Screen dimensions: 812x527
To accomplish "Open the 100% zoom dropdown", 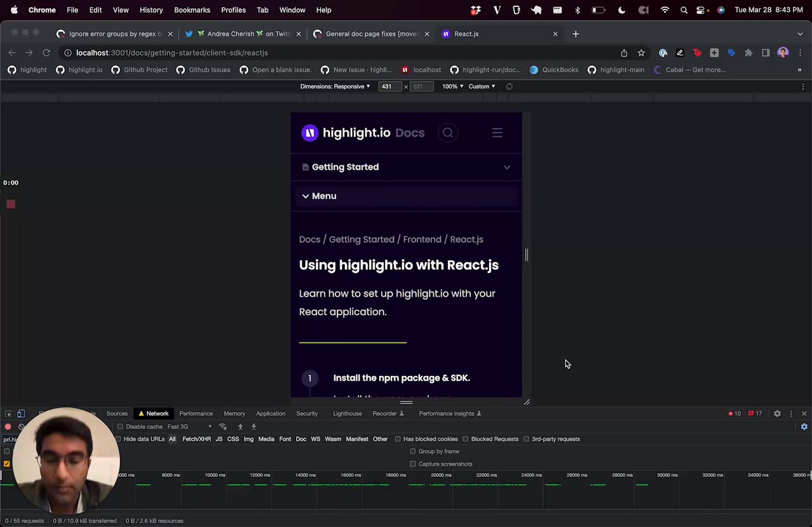I will coord(453,86).
